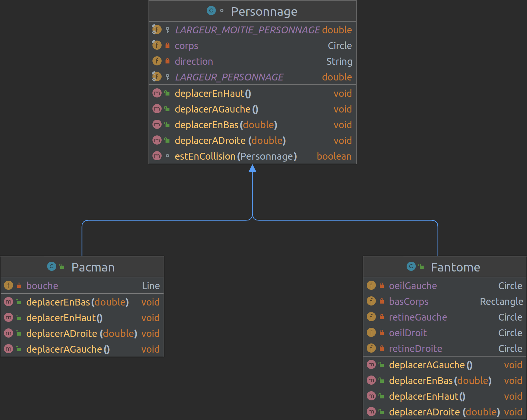Click the field icon next to bouche
This screenshot has height=420, width=527.
pos(9,285)
